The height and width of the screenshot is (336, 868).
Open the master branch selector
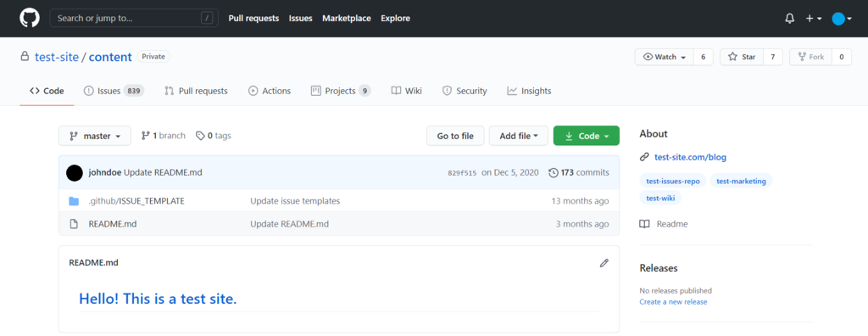point(95,136)
